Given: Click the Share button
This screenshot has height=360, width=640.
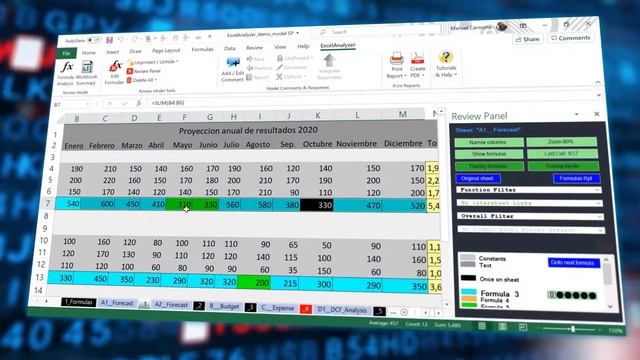Looking at the screenshot, I should click(527, 39).
